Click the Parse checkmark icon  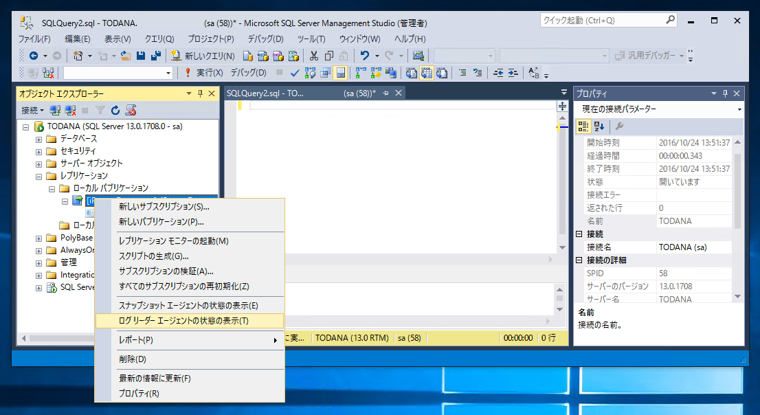click(294, 73)
